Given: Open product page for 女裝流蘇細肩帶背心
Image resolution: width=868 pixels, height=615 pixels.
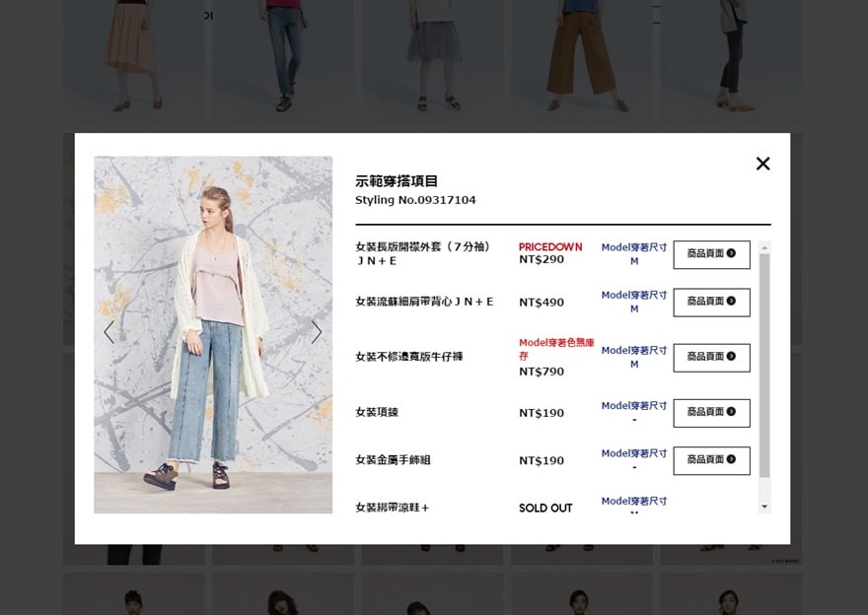Looking at the screenshot, I should (711, 302).
